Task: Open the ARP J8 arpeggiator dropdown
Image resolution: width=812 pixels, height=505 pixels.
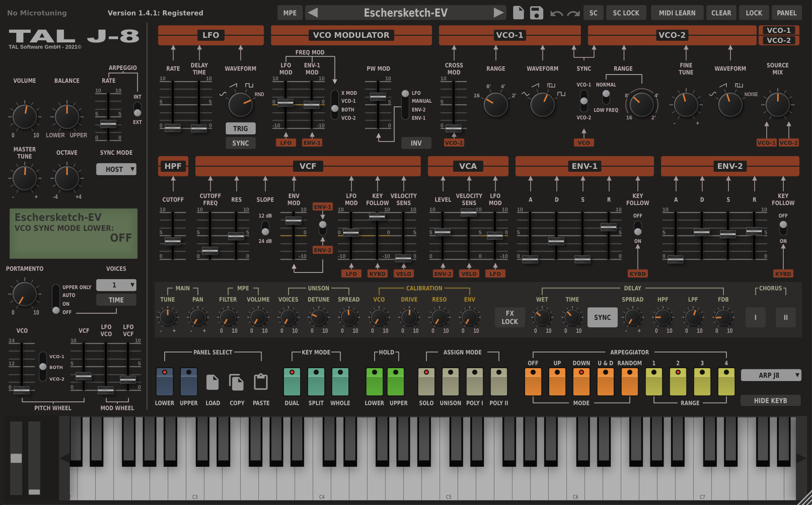Action: [771, 375]
